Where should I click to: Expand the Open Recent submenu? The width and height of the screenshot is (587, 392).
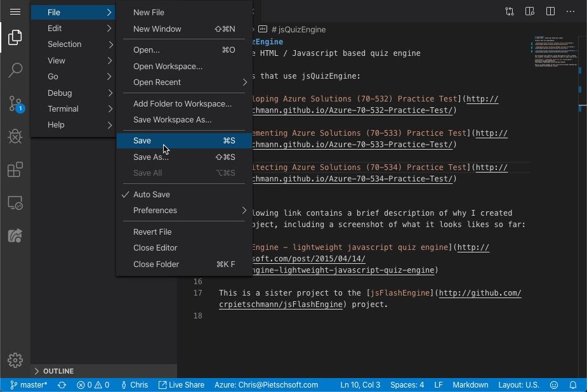click(184, 82)
